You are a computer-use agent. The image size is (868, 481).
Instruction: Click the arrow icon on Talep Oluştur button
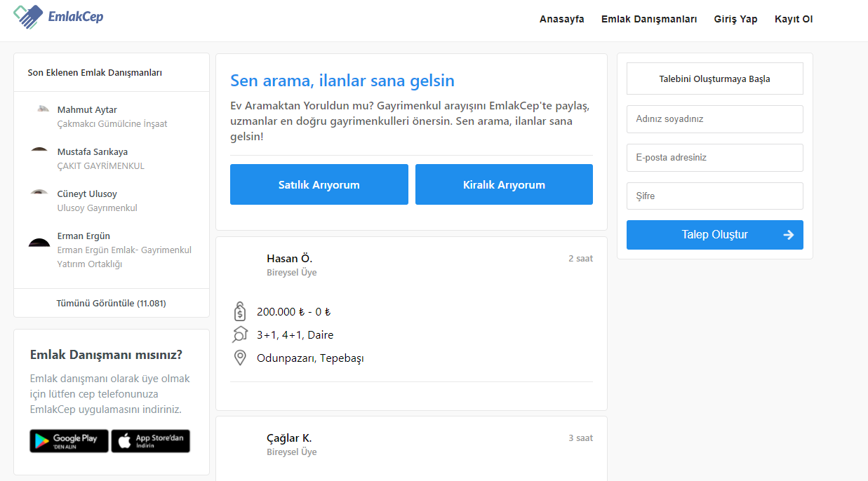point(789,235)
